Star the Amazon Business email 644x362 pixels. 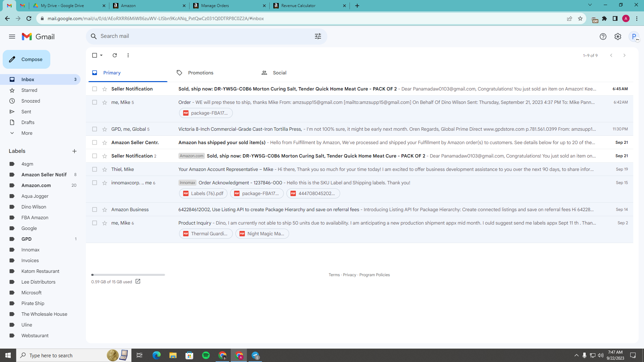click(105, 209)
